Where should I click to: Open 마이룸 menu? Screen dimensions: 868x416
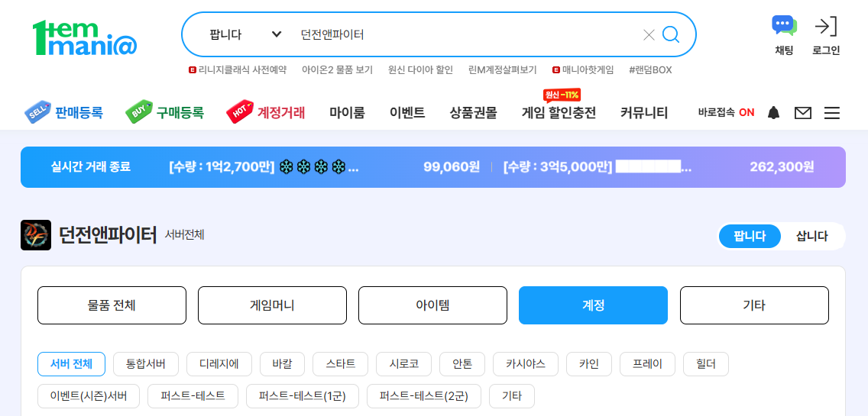pos(347,113)
